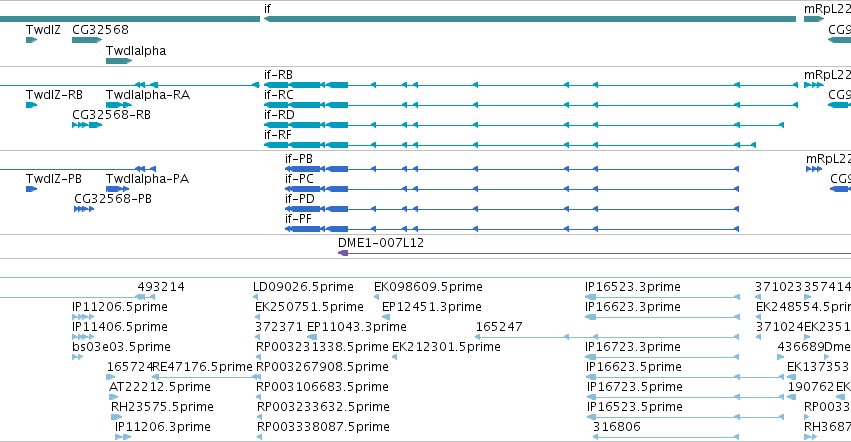Click the if-PD protein label
Image resolution: width=851 pixels, height=442 pixels.
(300, 199)
